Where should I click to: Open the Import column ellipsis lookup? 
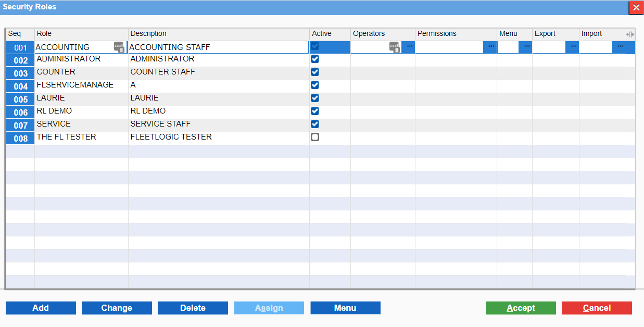[620, 47]
